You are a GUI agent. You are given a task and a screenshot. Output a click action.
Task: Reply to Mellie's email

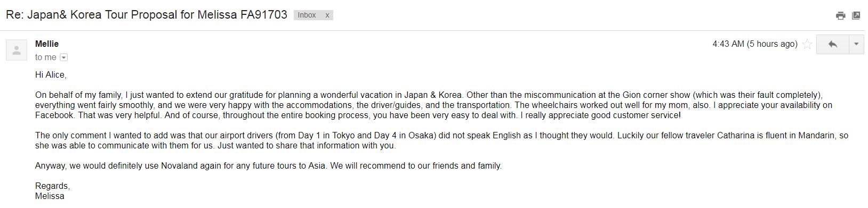pyautogui.click(x=832, y=44)
